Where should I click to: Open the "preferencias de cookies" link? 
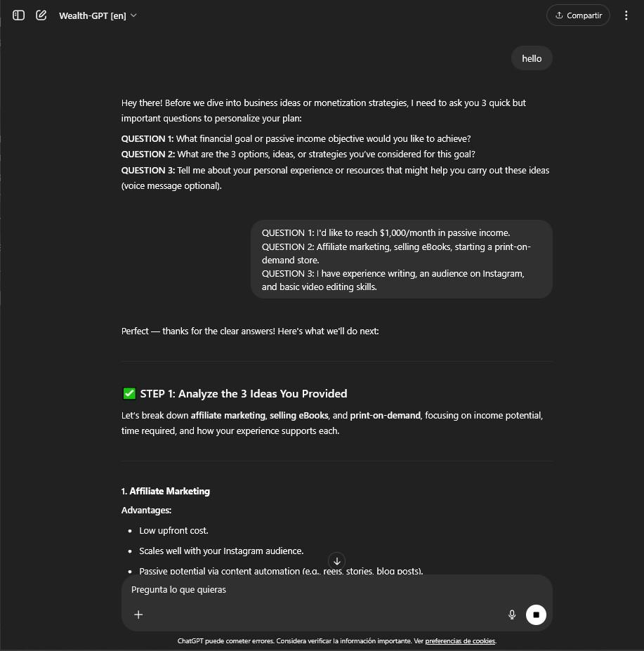(x=460, y=641)
